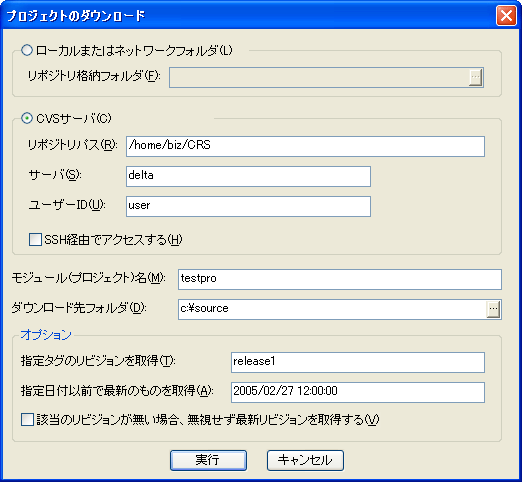Check the 該当のリビジョンが無い場合 option
Viewport: 522px width, 482px height.
click(x=27, y=420)
